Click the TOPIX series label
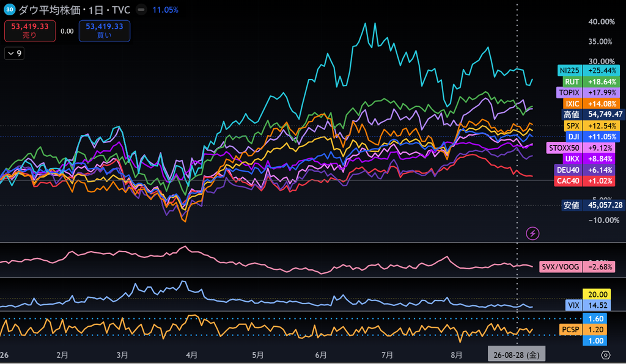Screen dimensions: 626x364 [x=569, y=92]
